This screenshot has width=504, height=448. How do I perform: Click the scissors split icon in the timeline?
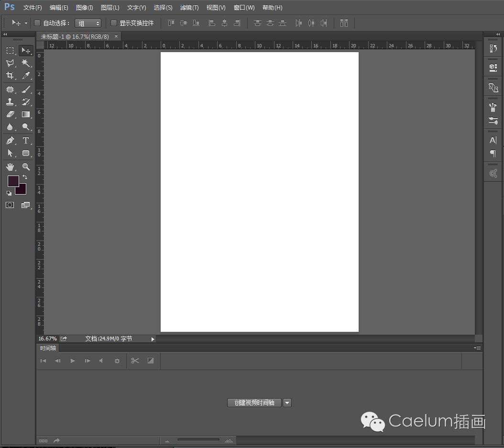tap(135, 361)
